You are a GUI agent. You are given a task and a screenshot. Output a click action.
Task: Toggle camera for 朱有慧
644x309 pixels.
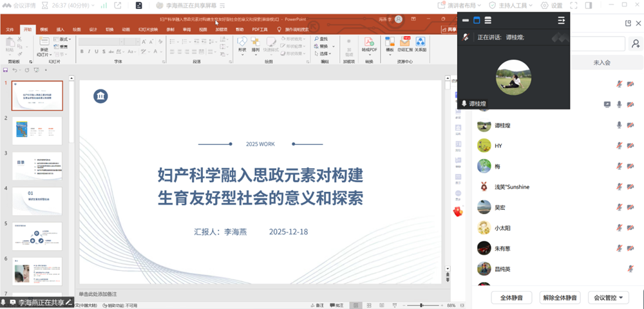(x=630, y=248)
